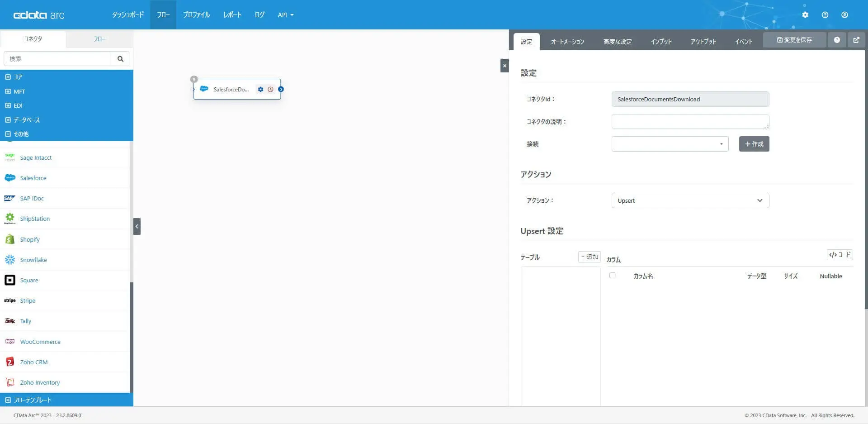Open the ログ page
The width and height of the screenshot is (868, 424).
259,15
